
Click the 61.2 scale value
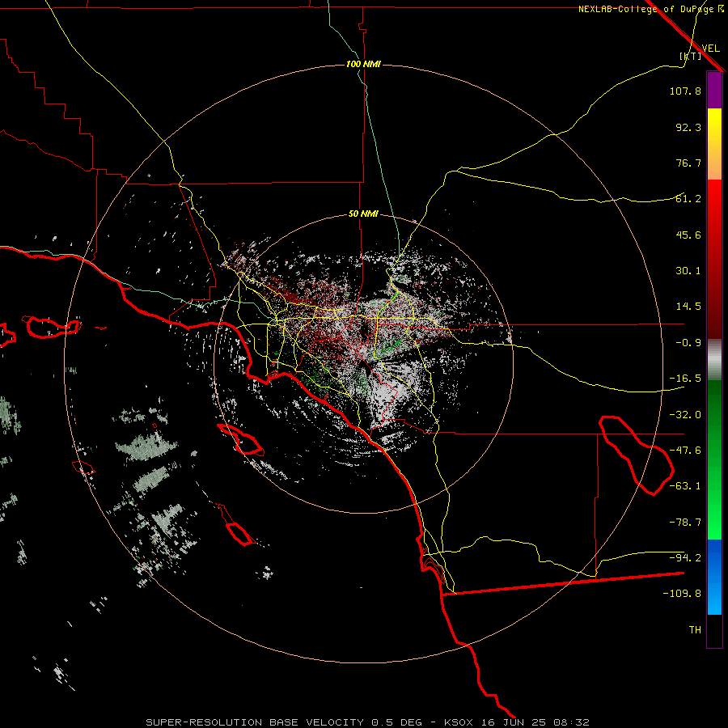pyautogui.click(x=688, y=199)
